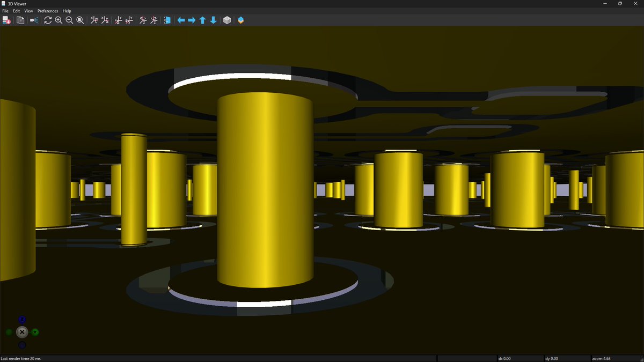Rotate the board clockwise around Z axis
The width and height of the screenshot is (644, 362).
(143, 20)
